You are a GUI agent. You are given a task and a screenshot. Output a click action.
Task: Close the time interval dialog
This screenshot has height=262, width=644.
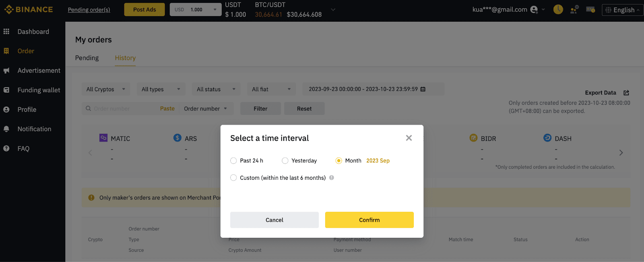pyautogui.click(x=409, y=138)
